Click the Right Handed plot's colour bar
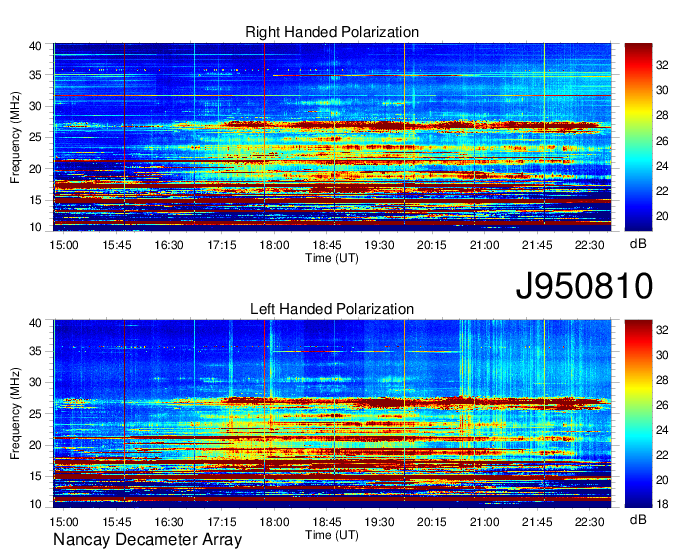This screenshot has width=680, height=552. point(638,137)
